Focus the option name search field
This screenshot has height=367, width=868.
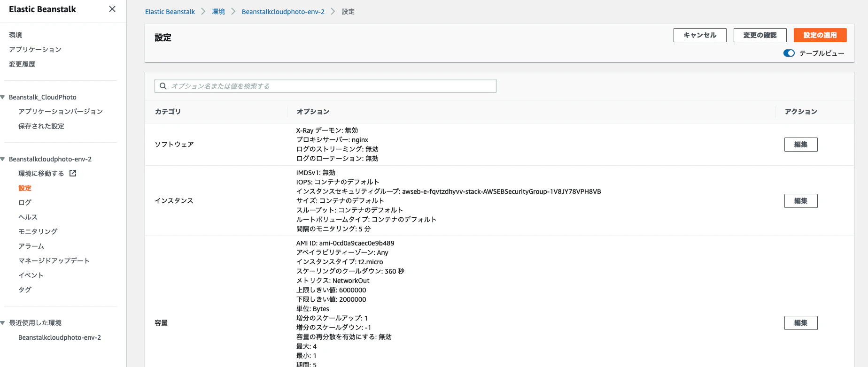point(325,86)
